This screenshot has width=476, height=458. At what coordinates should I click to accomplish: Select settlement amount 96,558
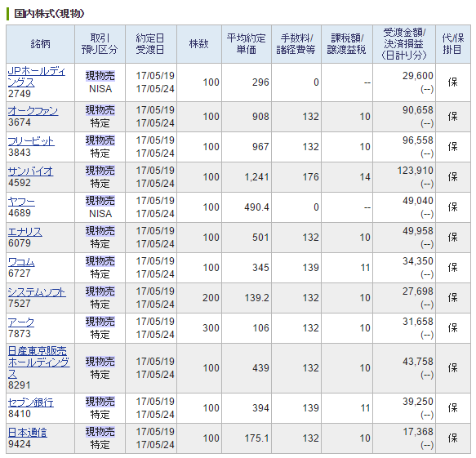[x=418, y=140]
